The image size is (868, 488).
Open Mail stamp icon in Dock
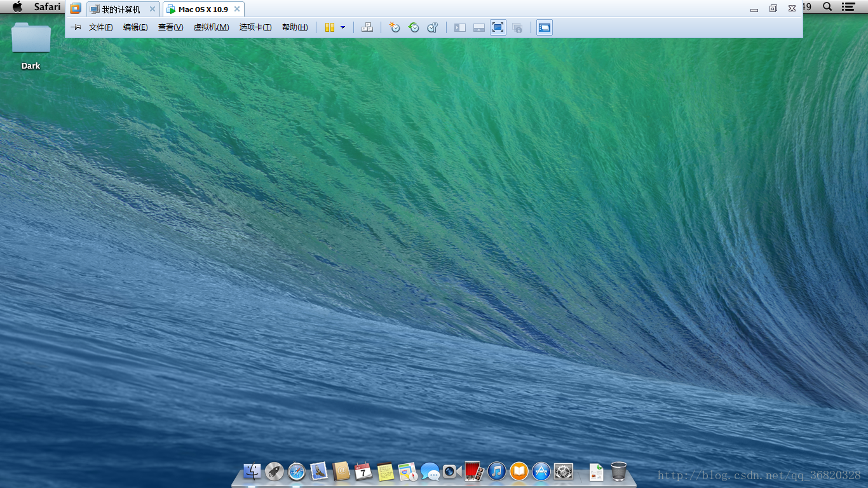click(x=319, y=471)
